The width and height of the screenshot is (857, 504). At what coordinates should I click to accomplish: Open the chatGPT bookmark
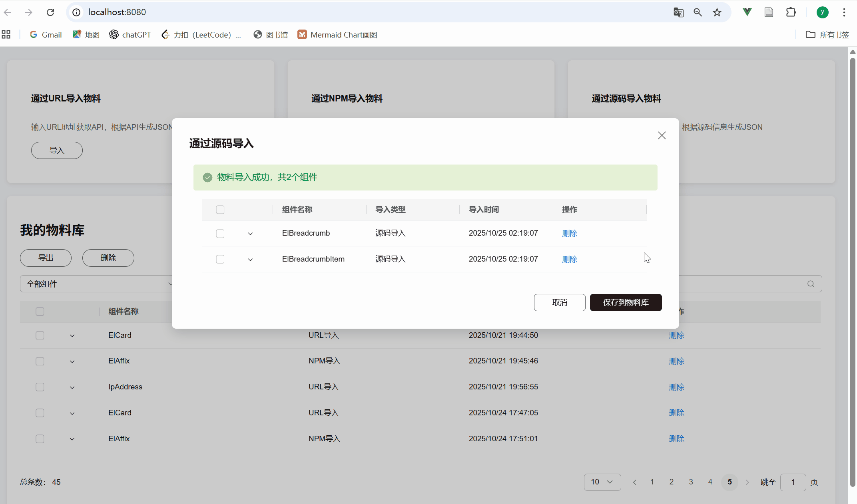click(130, 35)
